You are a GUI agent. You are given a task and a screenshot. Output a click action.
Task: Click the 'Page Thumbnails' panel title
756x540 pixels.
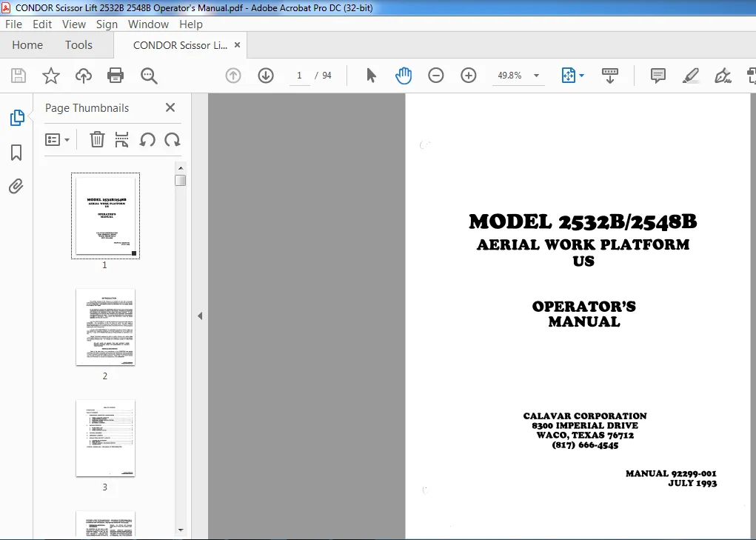click(87, 108)
